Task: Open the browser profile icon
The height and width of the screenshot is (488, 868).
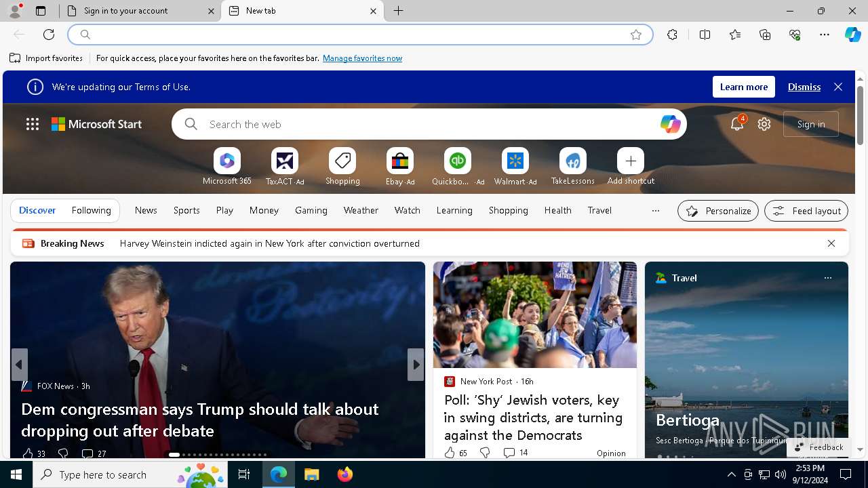Action: pyautogui.click(x=14, y=11)
